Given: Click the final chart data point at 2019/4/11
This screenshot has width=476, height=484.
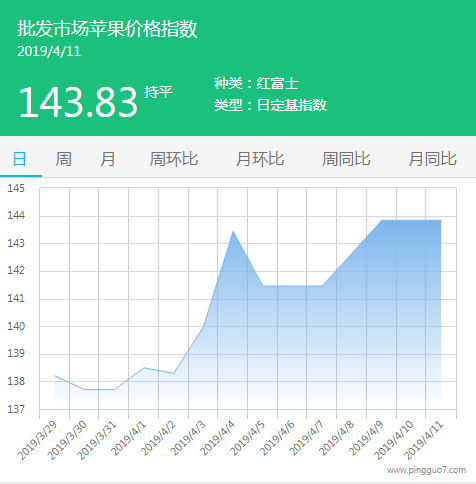Looking at the screenshot, I should pyautogui.click(x=441, y=220).
